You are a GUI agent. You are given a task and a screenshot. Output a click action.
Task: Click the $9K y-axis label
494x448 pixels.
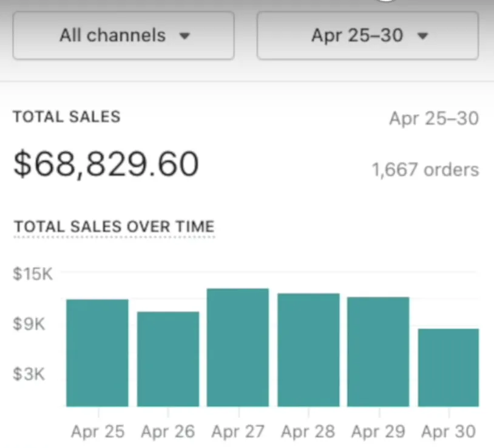(x=30, y=324)
